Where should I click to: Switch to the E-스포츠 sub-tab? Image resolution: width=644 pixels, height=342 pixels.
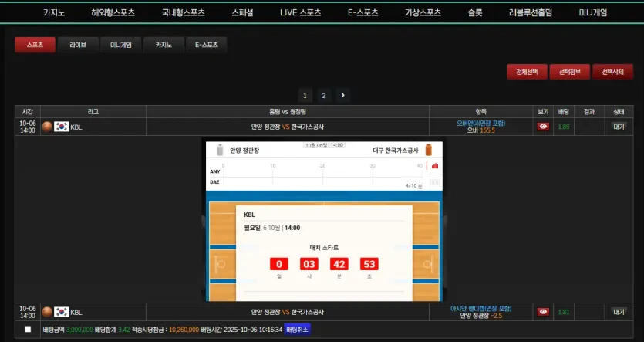(x=206, y=45)
